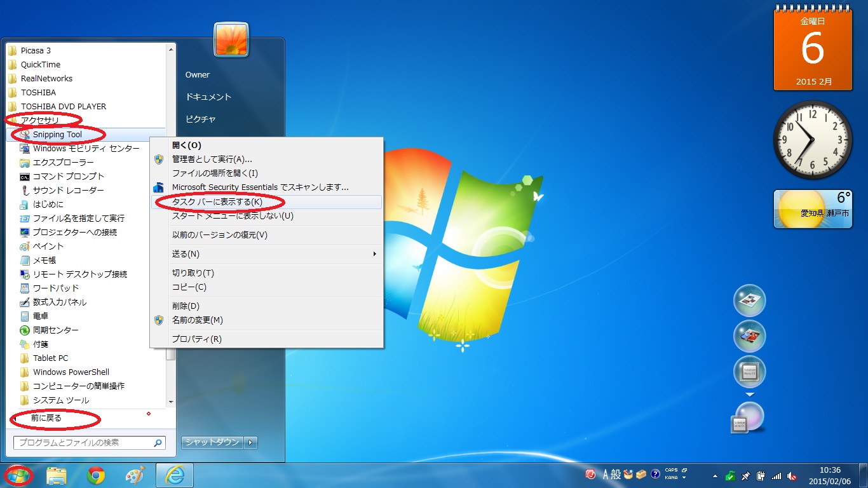The image size is (868, 488).
Task: Click the analog clock gadget
Action: 813,140
